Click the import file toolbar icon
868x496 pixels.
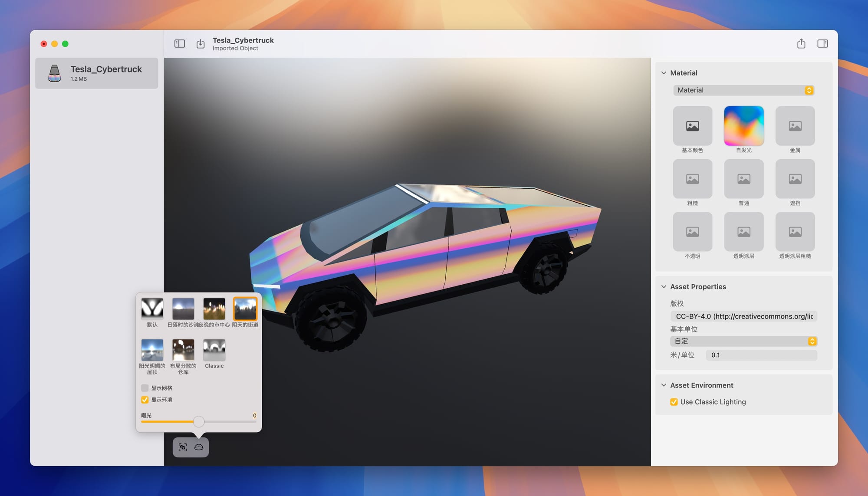click(200, 44)
